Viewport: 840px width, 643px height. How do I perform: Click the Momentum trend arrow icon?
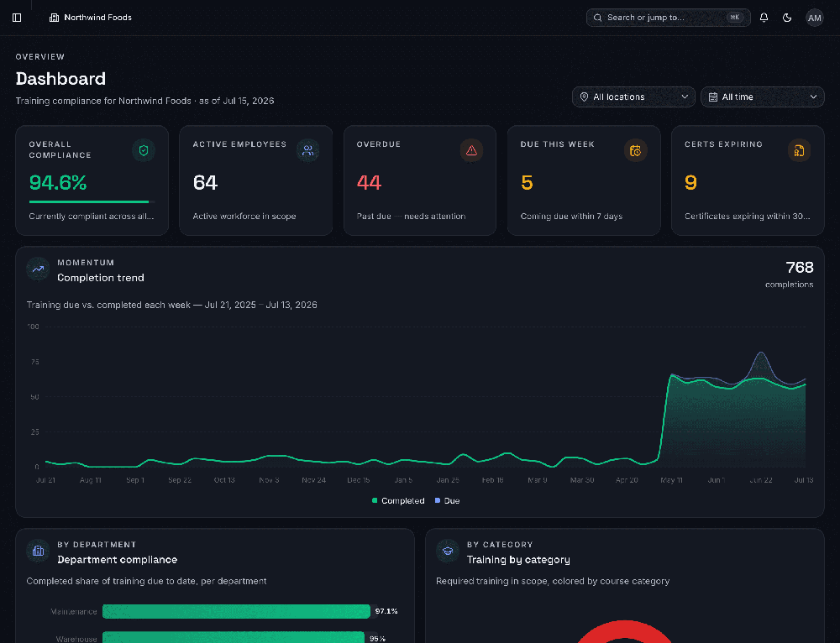[x=38, y=269]
